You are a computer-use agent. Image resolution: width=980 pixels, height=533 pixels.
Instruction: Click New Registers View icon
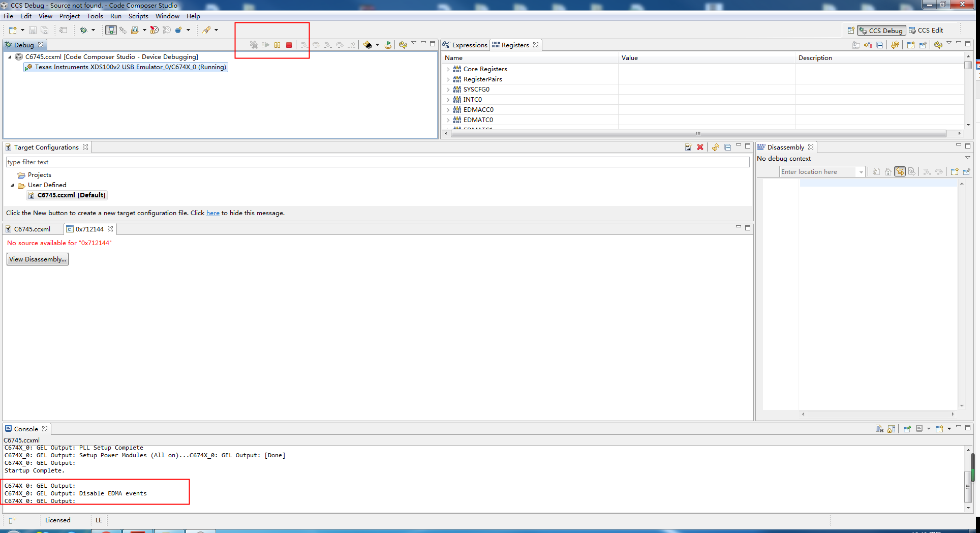click(911, 45)
